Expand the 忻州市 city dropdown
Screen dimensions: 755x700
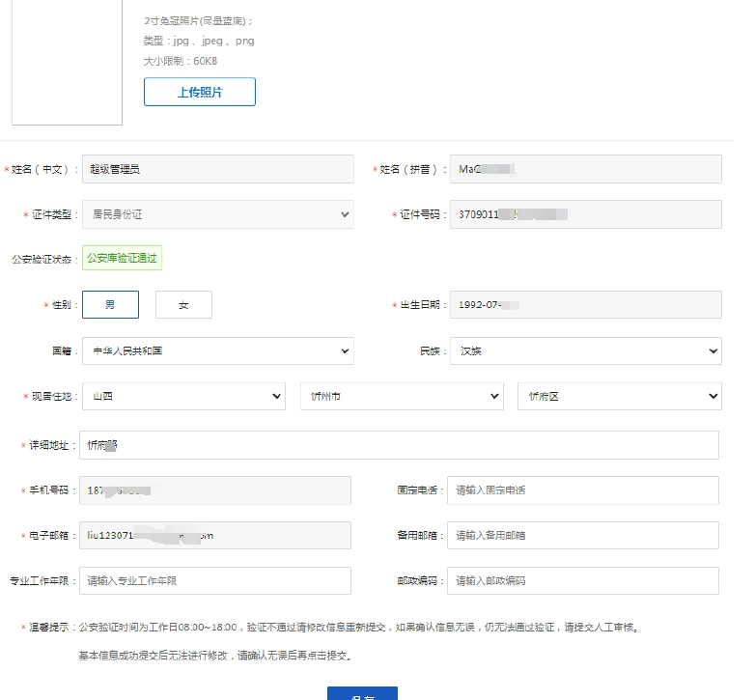402,396
